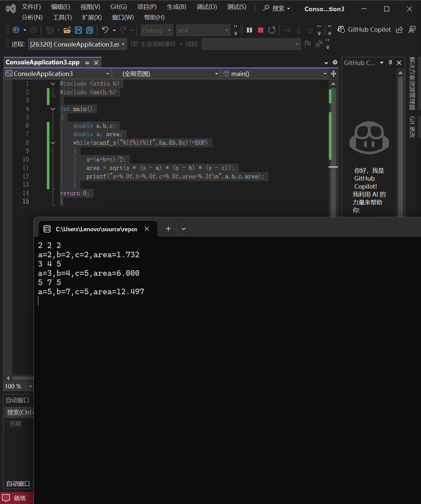Open the 解决方案资源管理器 side tab
421x504 pixels.
point(412,83)
